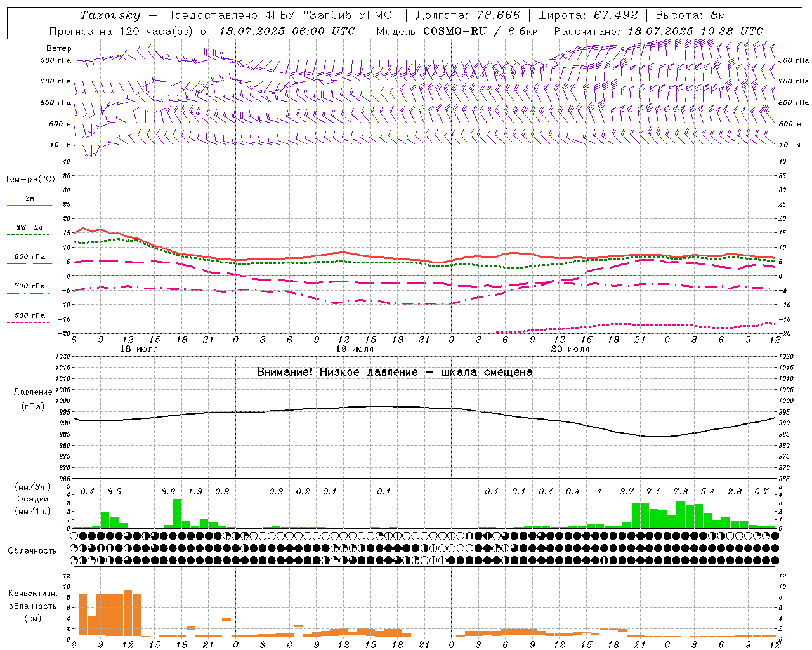This screenshot has width=812, height=650.
Task: Click the 3.7 precipitation total value
Action: click(627, 492)
